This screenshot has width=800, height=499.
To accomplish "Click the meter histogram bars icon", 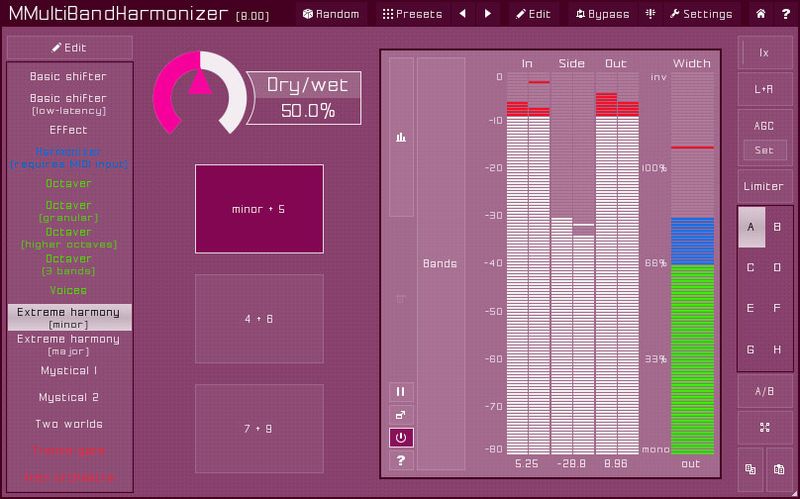I will pos(401,137).
